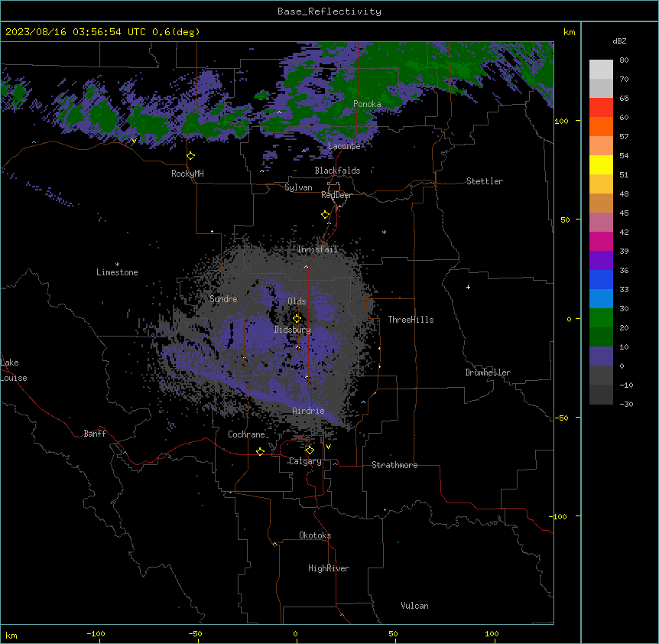Select the red 60-65 dBZ legend swatch
Viewport: 659px width, 644px height.
coord(601,108)
